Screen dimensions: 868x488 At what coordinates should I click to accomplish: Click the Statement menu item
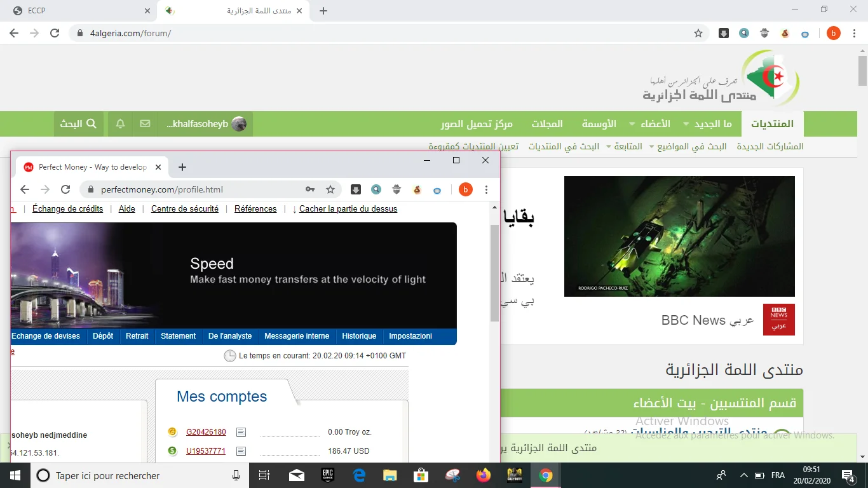tap(178, 336)
